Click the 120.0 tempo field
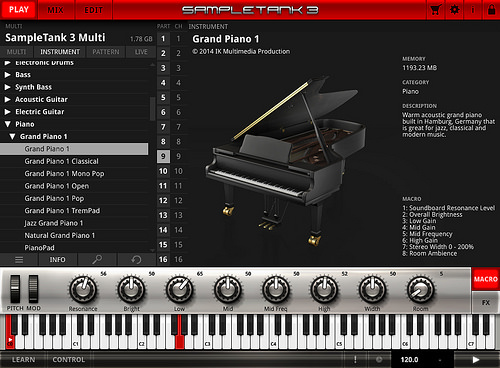This screenshot has width=500, height=368. (x=409, y=360)
